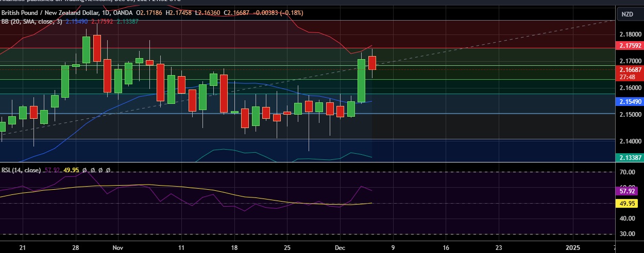
Task: Click the 30.00 RSI axis tick
Action: tap(627, 234)
